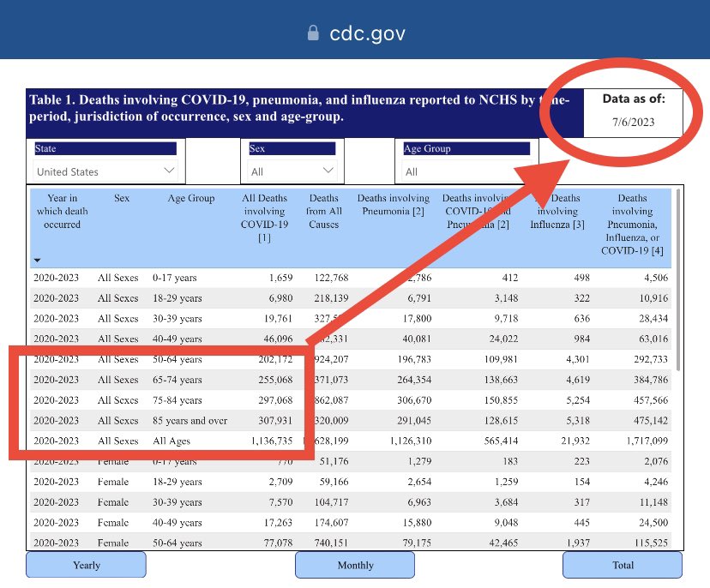Open the Sex filter dropdown showing All
This screenshot has height=588, width=710.
(x=292, y=171)
